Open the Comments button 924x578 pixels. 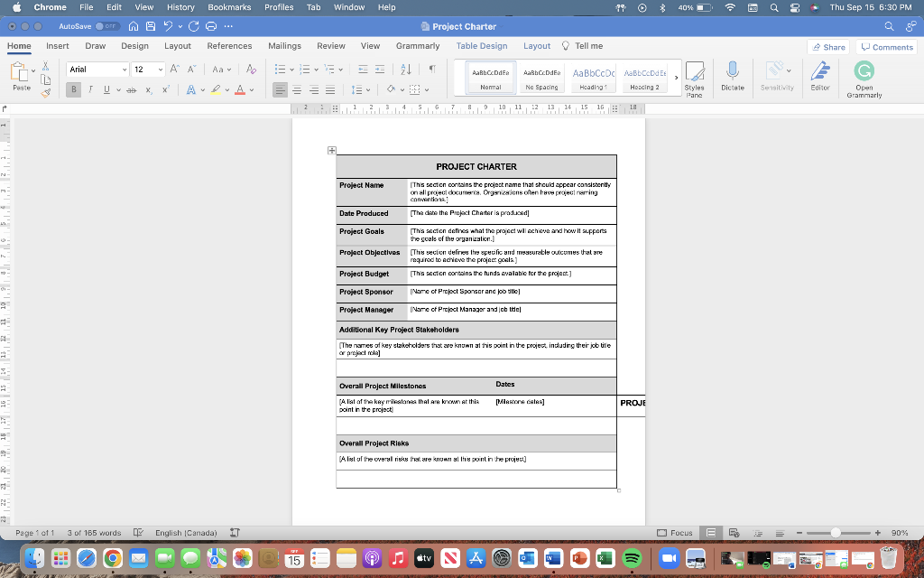(887, 47)
